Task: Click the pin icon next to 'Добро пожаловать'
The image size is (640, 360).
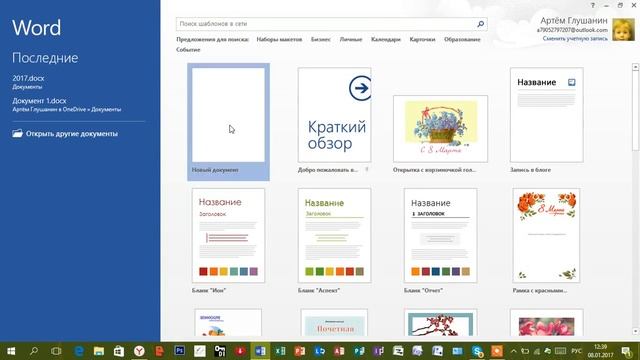Action: (x=367, y=169)
